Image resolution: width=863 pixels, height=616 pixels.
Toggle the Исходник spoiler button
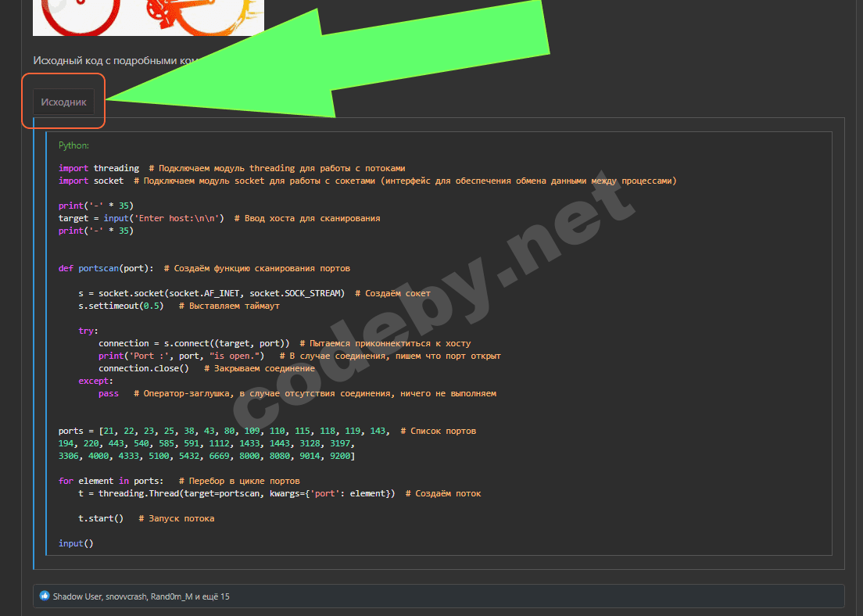coord(63,102)
